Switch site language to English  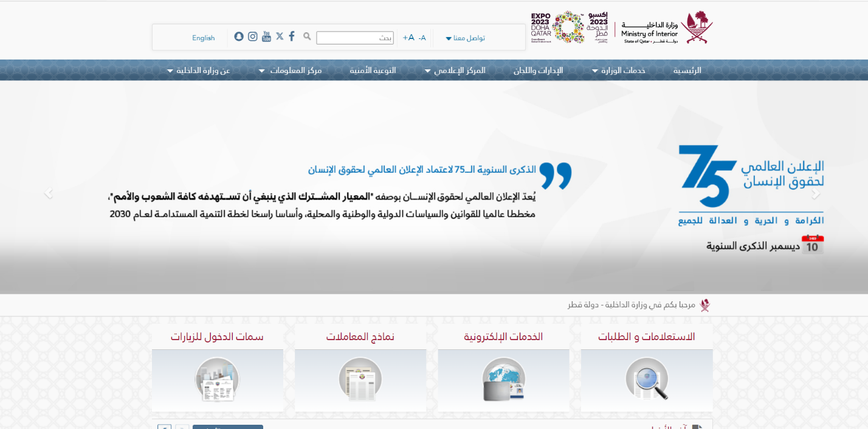click(203, 38)
